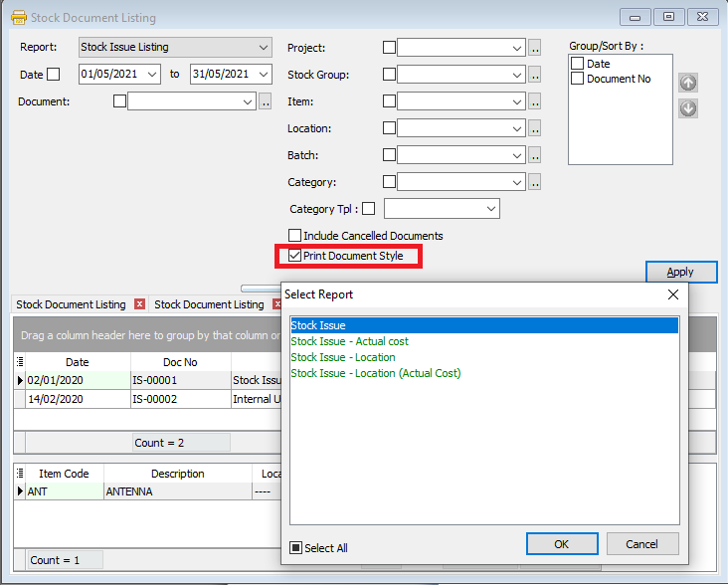Expand the Report type dropdown
The image size is (728, 585).
pos(263,48)
